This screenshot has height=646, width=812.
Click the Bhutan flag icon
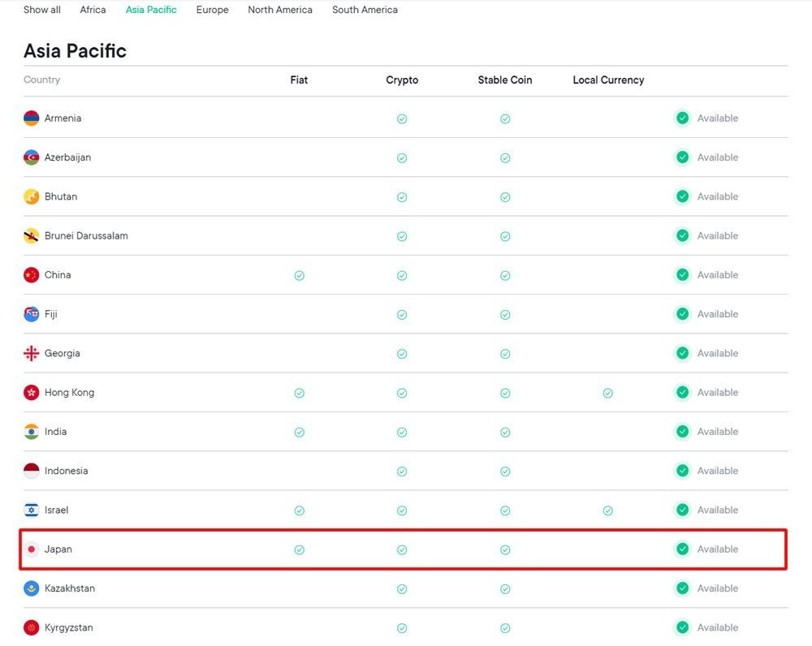point(32,196)
